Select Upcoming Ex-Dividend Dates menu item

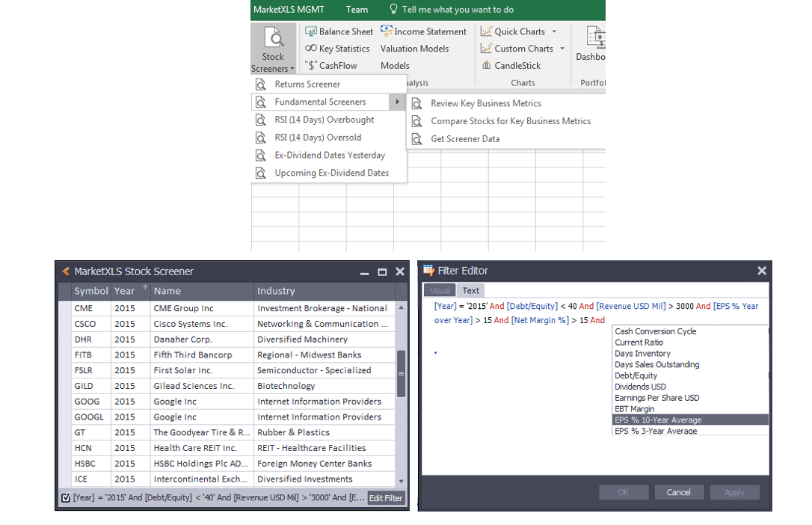pos(329,173)
